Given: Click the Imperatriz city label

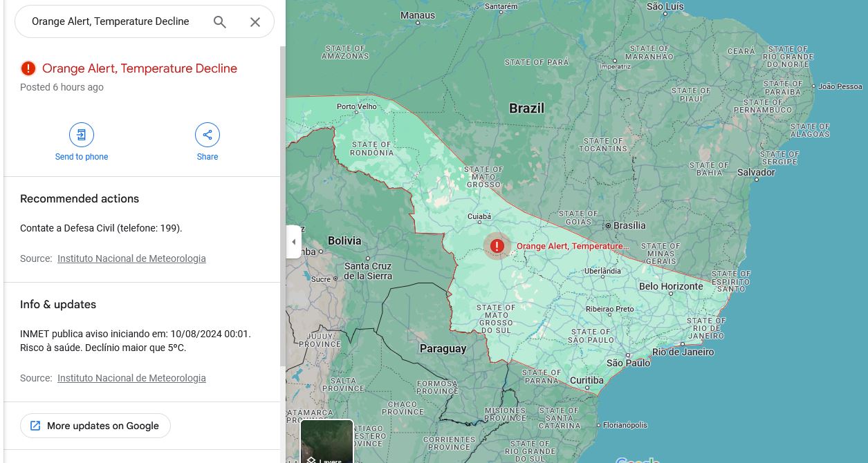Looking at the screenshot, I should click(616, 67).
